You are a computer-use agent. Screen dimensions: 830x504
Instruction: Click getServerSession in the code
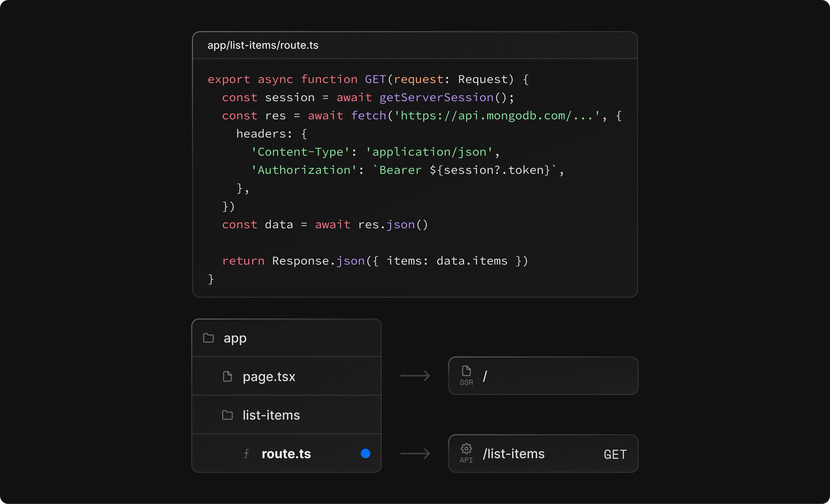click(436, 98)
